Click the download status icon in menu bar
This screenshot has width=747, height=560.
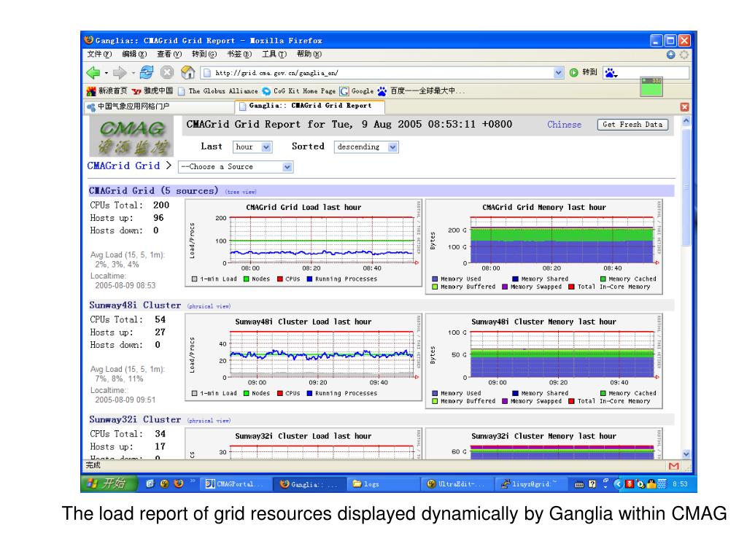point(671,55)
